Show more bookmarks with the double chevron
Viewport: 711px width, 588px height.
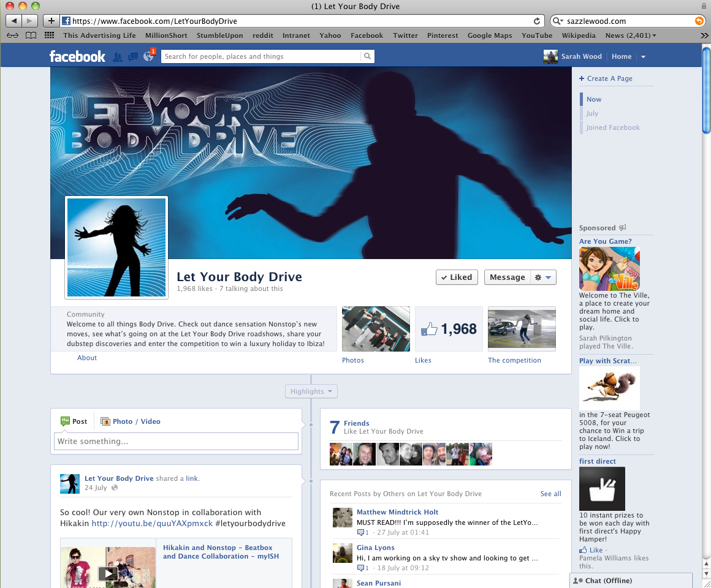click(x=704, y=36)
